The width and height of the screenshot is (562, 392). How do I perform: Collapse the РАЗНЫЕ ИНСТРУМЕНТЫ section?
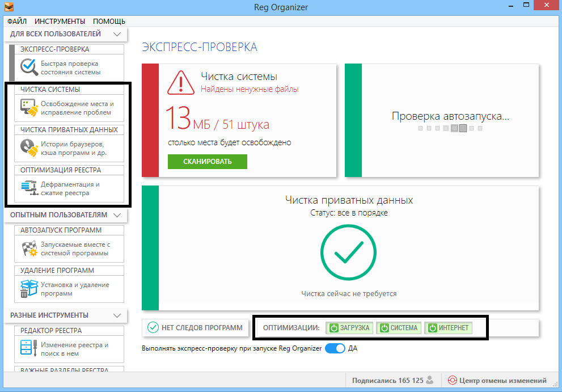coord(117,315)
